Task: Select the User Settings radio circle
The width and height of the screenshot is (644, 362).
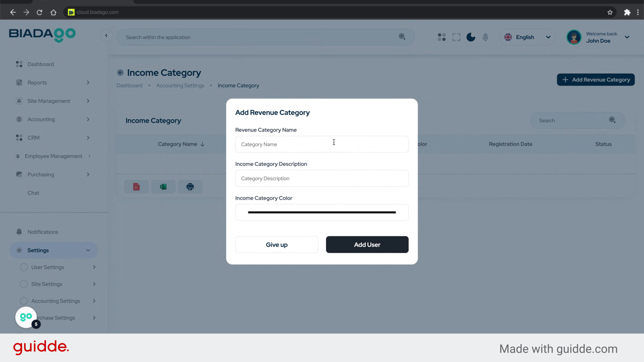Action: point(23,267)
